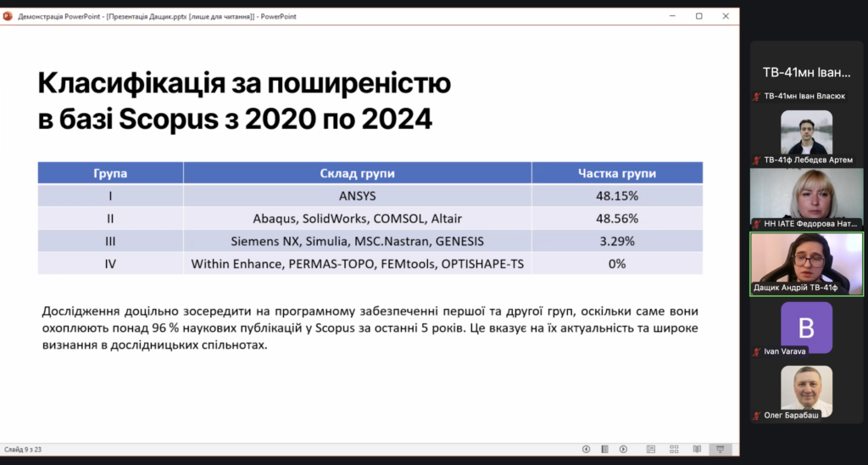Screen dimensions: 868x465
Task: Switch to Slide Sorter view icon
Action: (674, 449)
